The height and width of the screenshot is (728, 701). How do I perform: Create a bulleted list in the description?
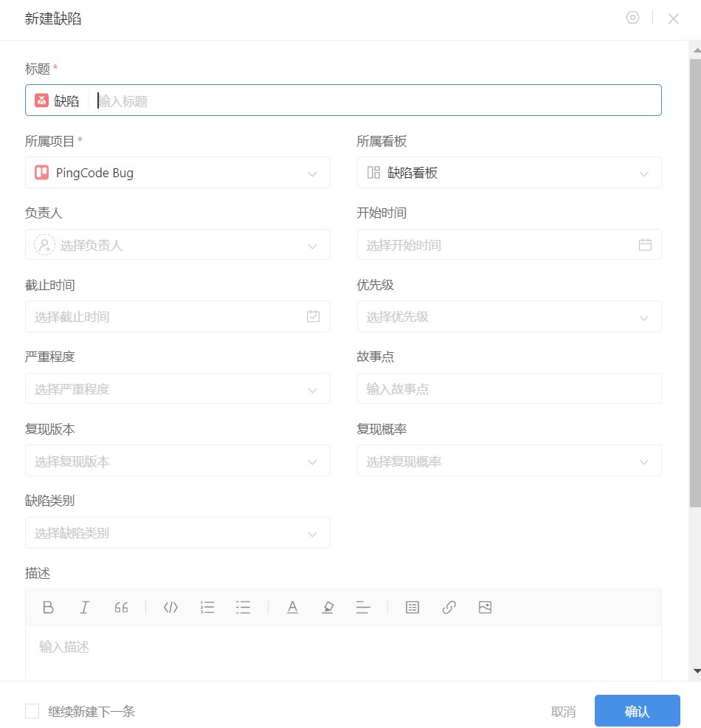(244, 607)
